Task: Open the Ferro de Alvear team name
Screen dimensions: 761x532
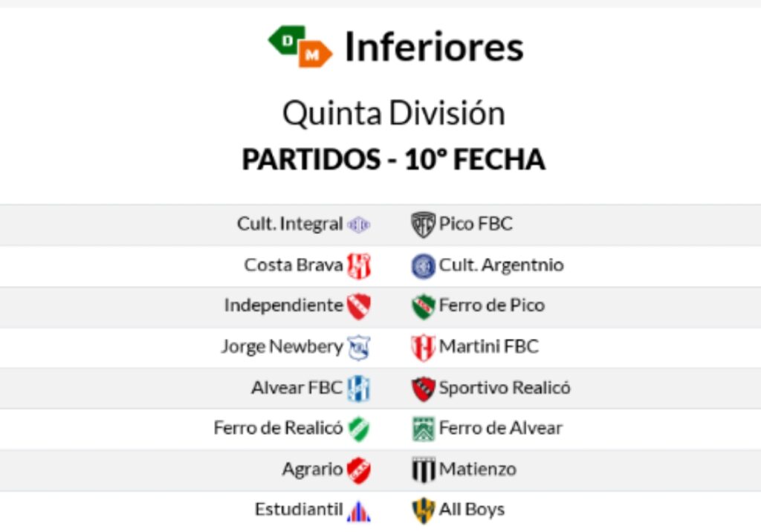Action: point(500,428)
